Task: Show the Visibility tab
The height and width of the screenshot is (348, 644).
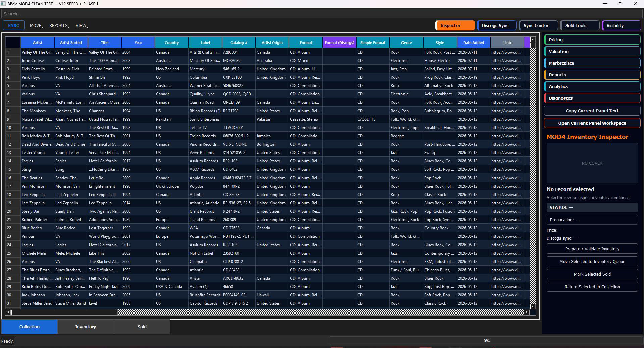Action: (622, 25)
